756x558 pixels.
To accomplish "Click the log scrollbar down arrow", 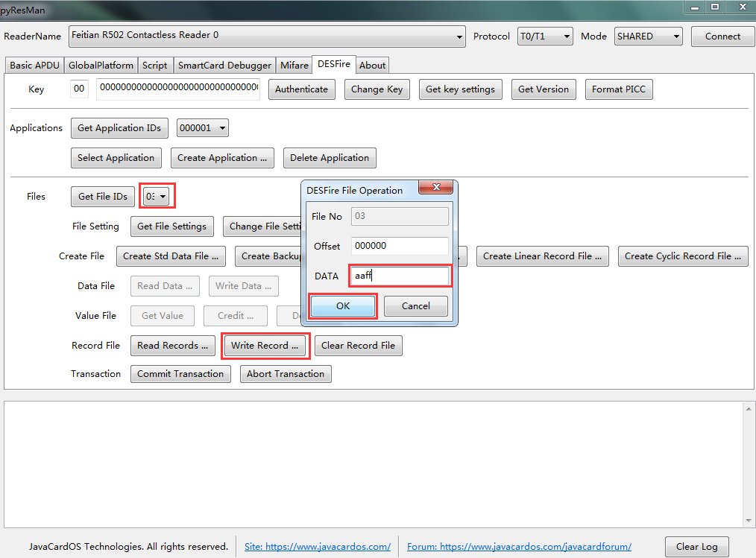I will [x=749, y=521].
